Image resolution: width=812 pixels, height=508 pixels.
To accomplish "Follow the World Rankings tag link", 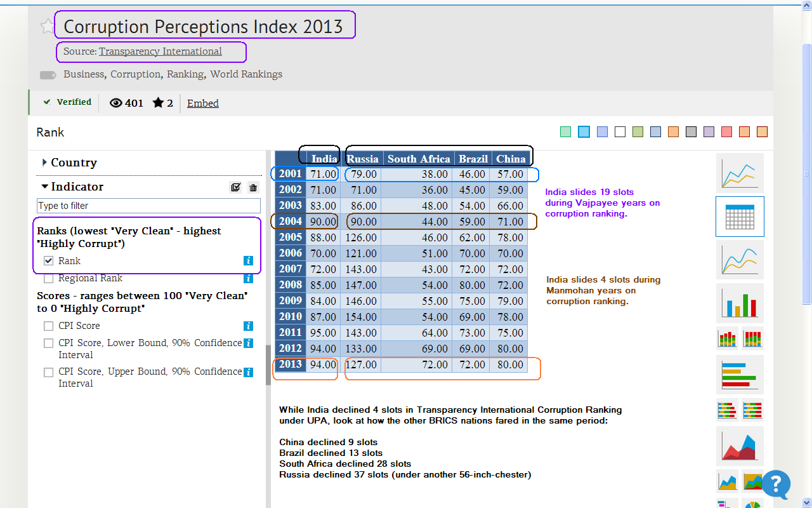I will [246, 74].
